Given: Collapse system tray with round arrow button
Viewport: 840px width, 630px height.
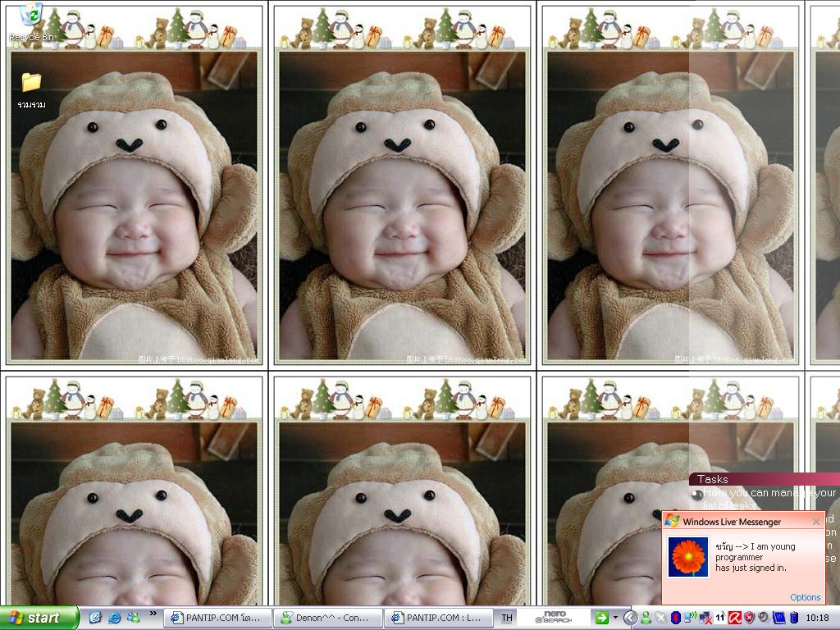Looking at the screenshot, I should coord(631,618).
